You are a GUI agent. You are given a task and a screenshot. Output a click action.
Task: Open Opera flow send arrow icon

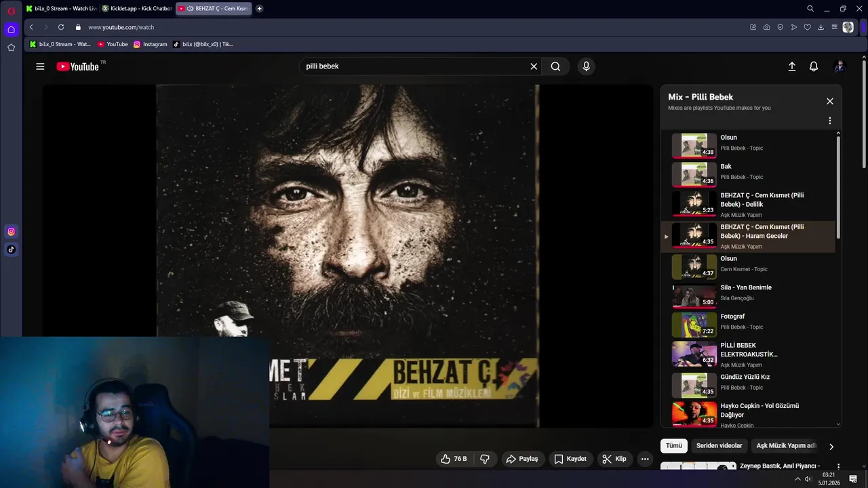[794, 27]
